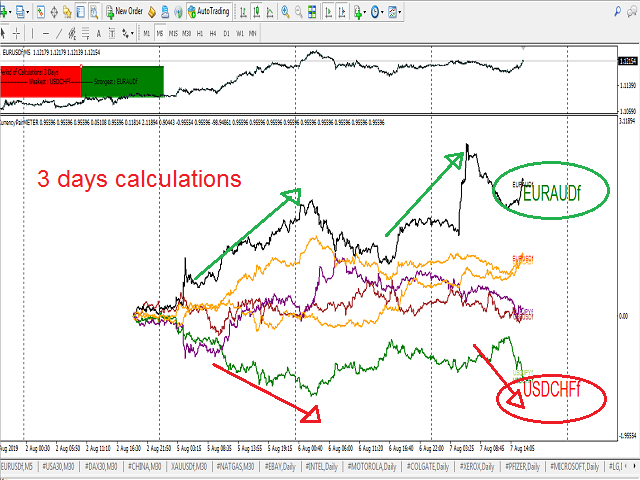Select the Trendline tool
The height and width of the screenshot is (480, 640).
tap(59, 33)
